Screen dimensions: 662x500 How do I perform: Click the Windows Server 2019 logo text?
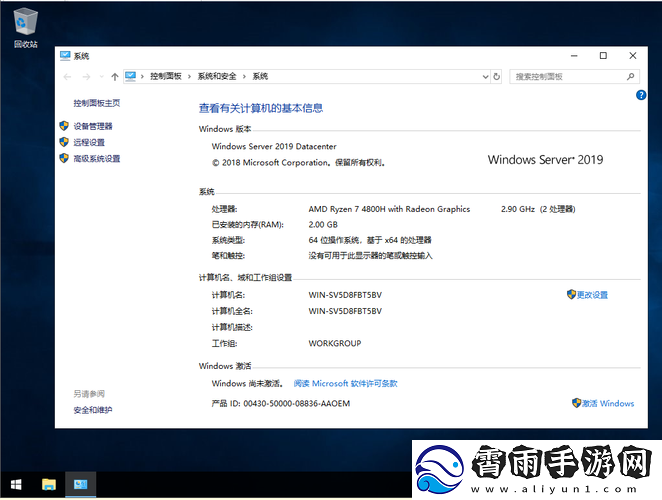(x=545, y=160)
